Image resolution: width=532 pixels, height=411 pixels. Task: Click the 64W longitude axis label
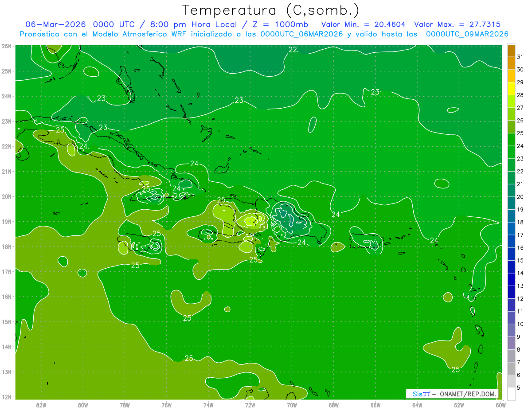click(417, 405)
